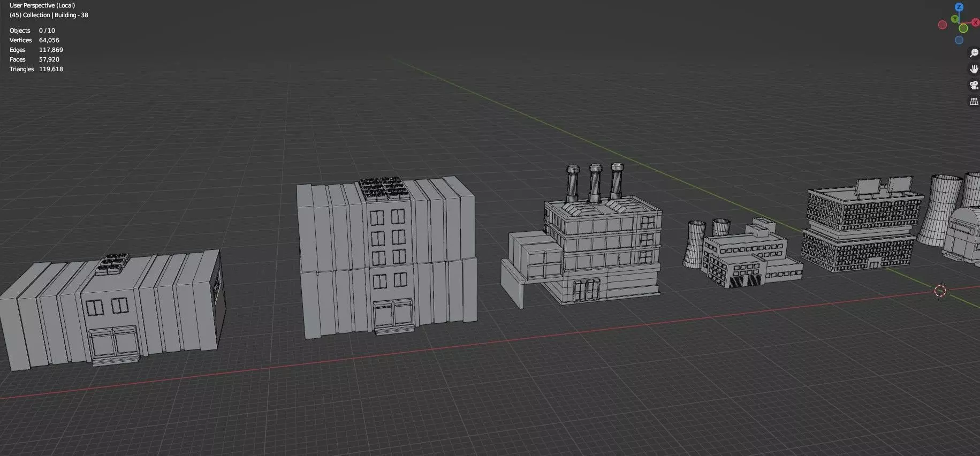
Task: Select the office building with rooftop billboards
Action: pos(862,225)
